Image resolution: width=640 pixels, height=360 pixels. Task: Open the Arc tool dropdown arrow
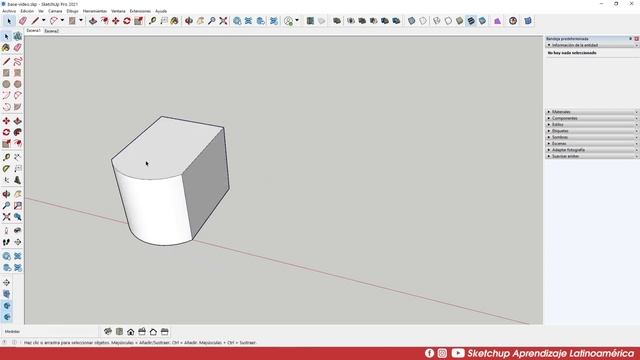tap(62, 20)
